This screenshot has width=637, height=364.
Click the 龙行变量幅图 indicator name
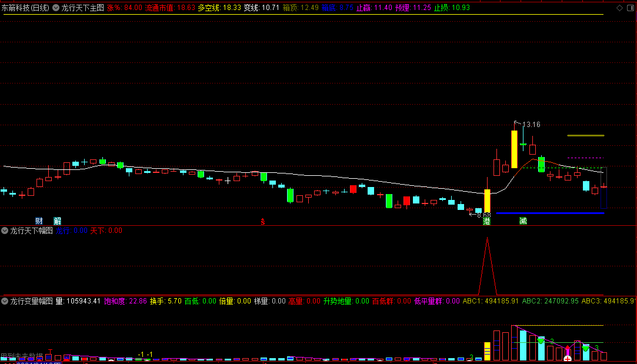(x=31, y=301)
